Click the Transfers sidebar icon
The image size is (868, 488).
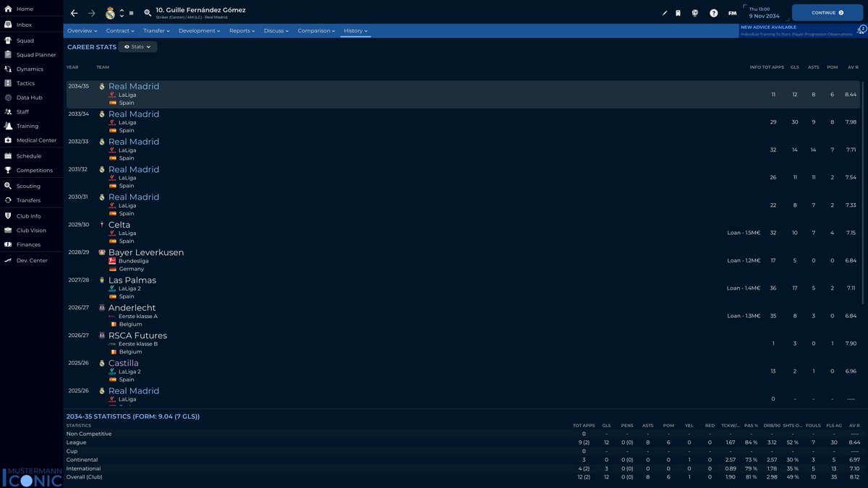tap(7, 200)
